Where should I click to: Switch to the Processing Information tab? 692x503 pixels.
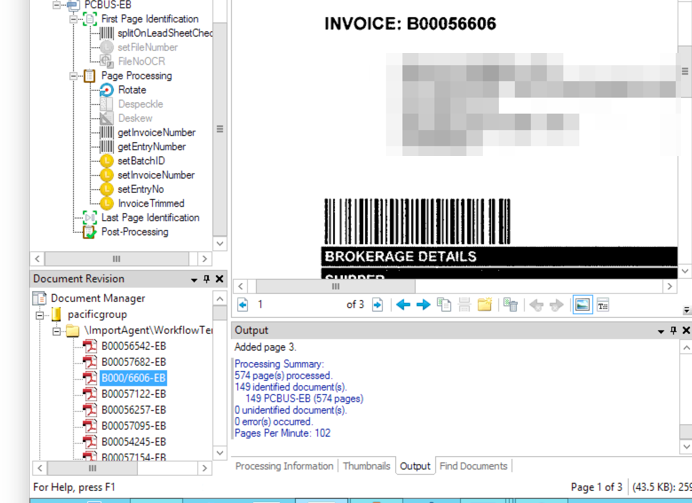(x=284, y=466)
